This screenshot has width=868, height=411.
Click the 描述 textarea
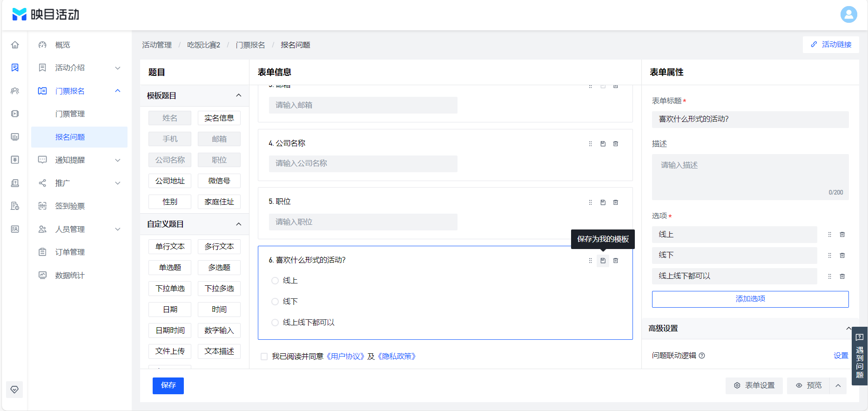click(x=750, y=177)
